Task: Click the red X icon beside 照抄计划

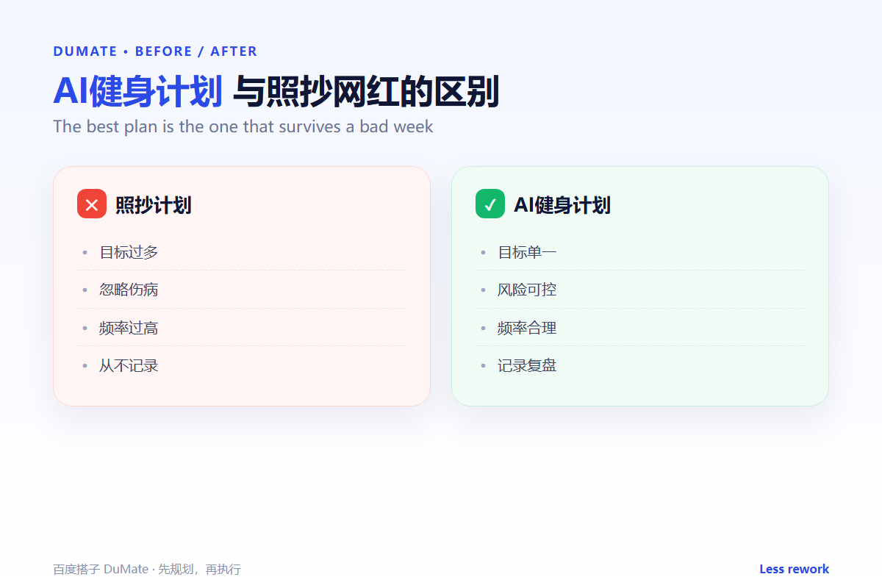Action: [92, 204]
